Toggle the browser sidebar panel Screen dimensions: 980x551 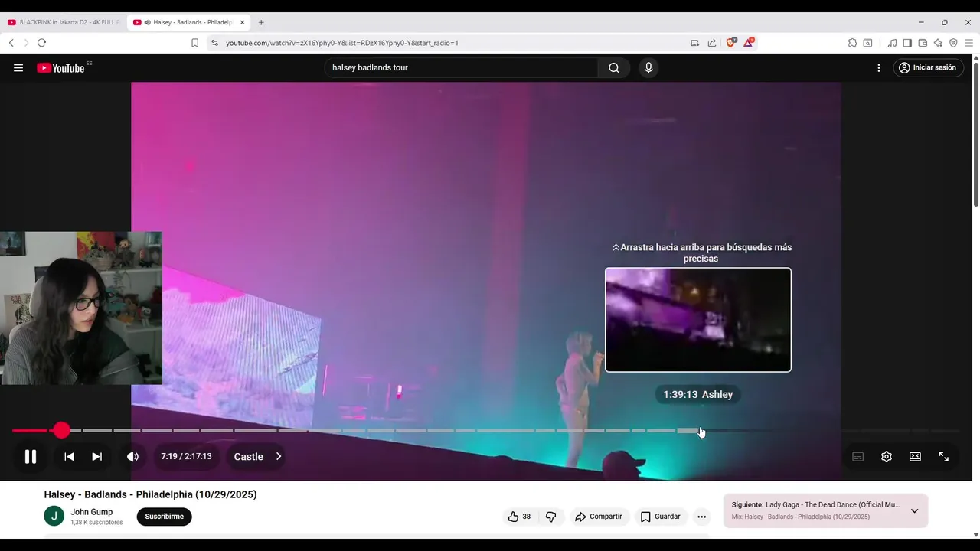click(907, 43)
